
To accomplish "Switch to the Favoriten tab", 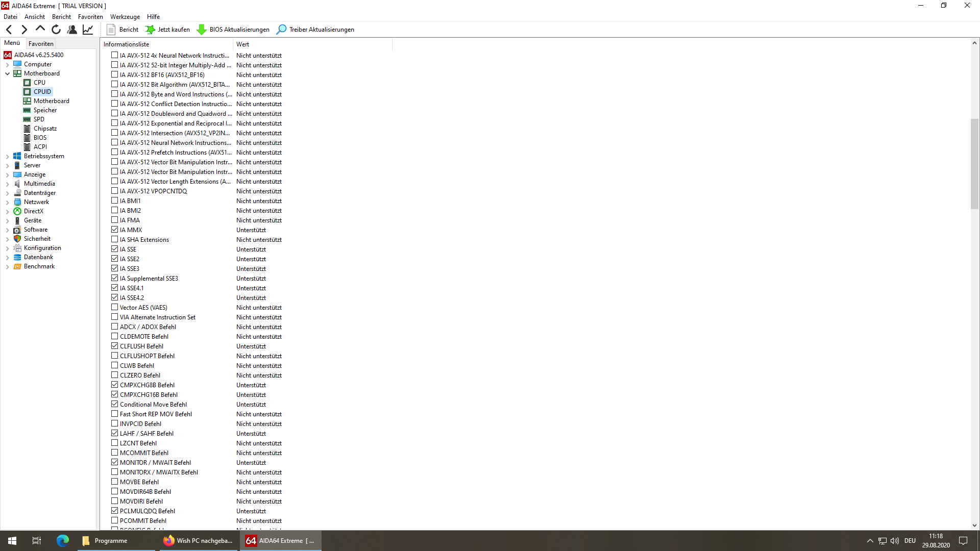I will [x=41, y=44].
